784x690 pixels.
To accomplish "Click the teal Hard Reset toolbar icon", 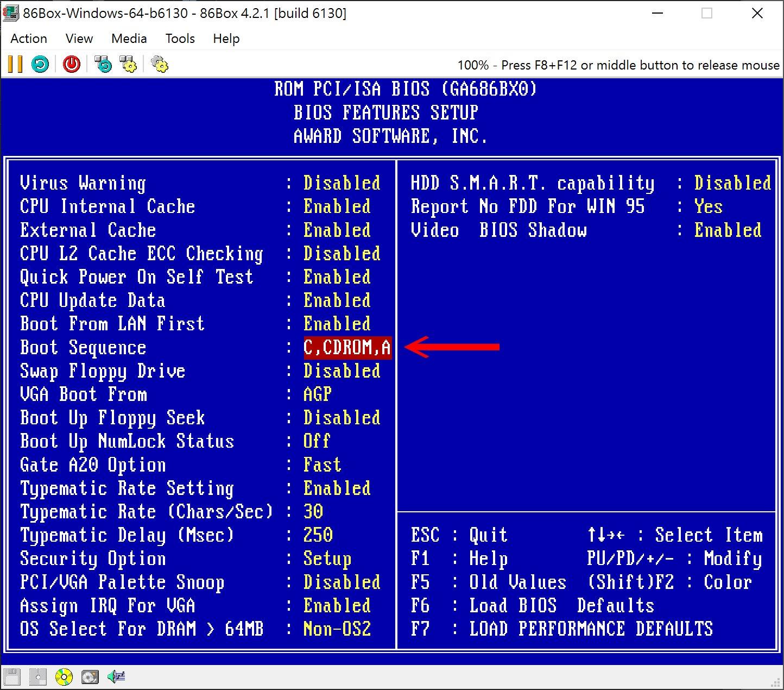I will pos(40,64).
